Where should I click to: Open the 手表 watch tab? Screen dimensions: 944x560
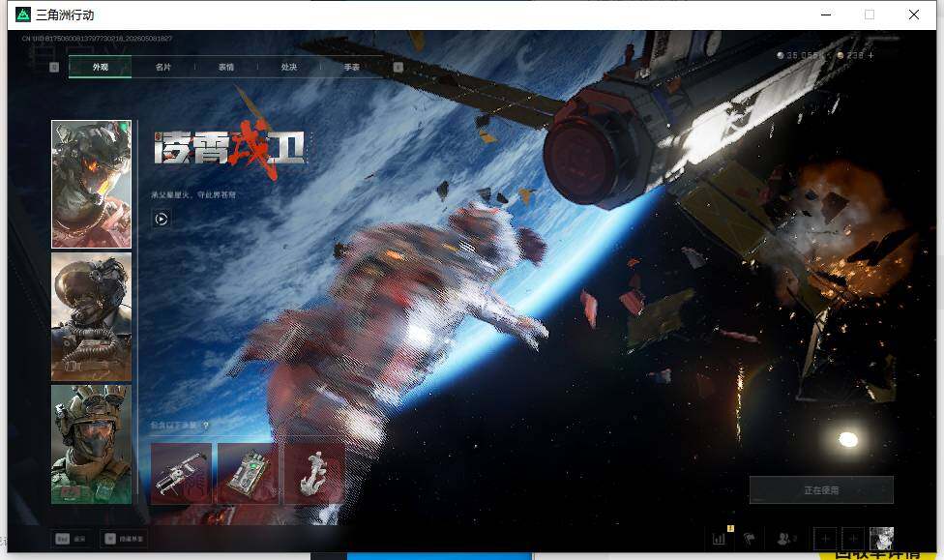tap(352, 67)
